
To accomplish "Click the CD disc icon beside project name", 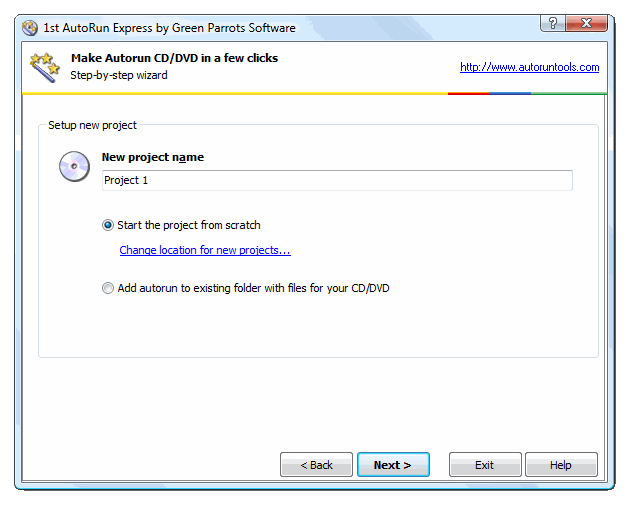I will coord(74,166).
